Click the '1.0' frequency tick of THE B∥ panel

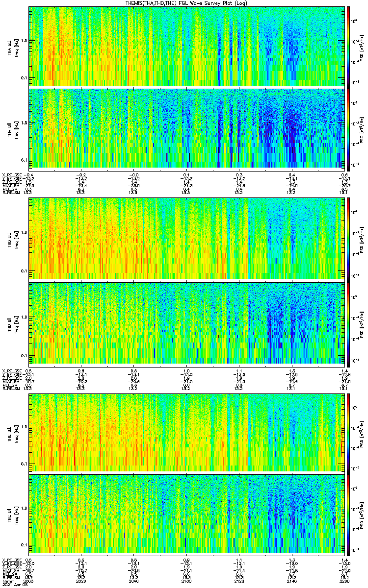coord(24,509)
